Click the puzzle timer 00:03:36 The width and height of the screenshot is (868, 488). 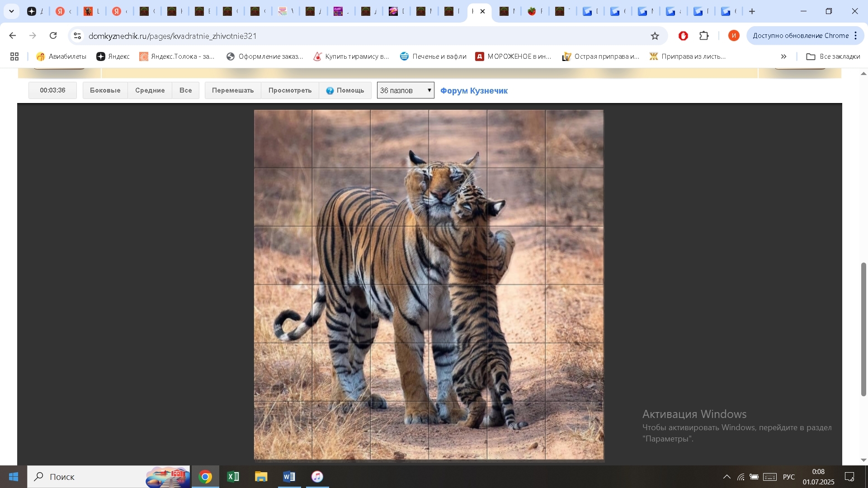tap(52, 90)
